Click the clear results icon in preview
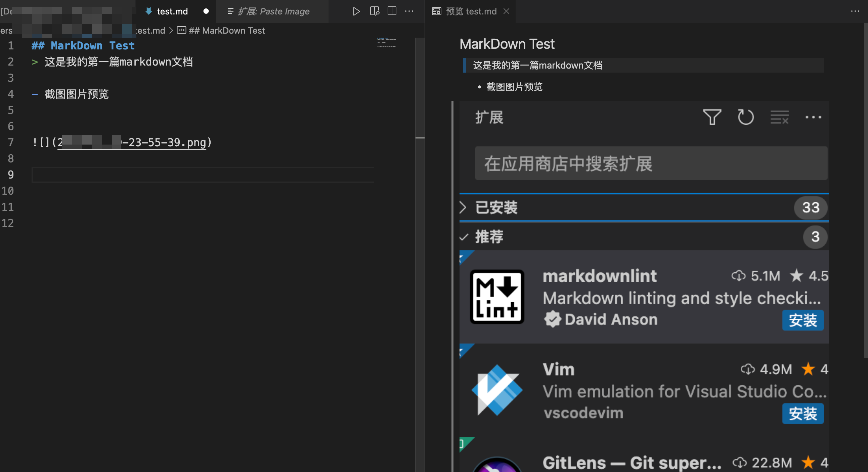 (779, 117)
